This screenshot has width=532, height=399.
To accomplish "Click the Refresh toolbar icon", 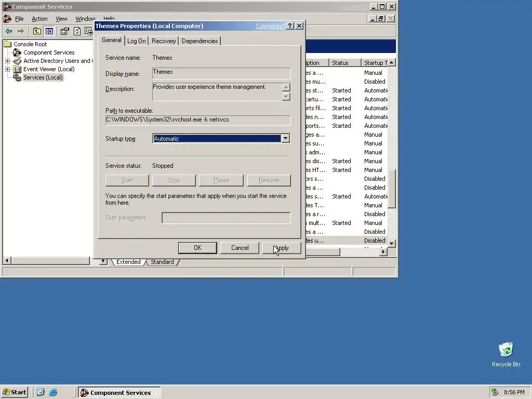I will (77, 31).
